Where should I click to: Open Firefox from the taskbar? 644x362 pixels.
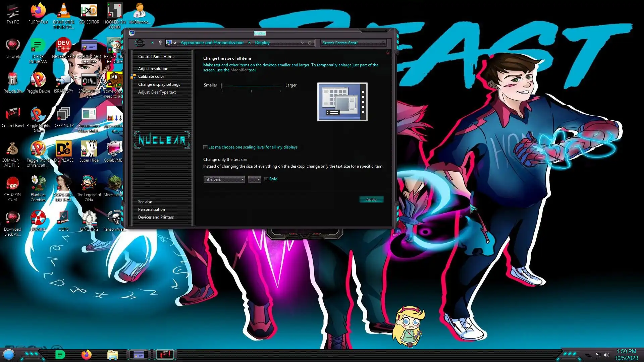[x=86, y=355]
